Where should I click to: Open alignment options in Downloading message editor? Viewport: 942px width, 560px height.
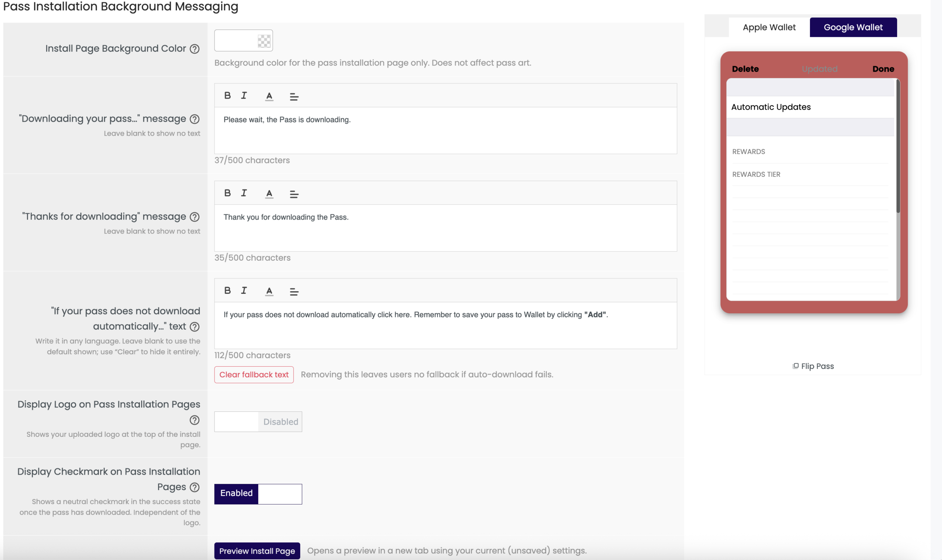[294, 97]
